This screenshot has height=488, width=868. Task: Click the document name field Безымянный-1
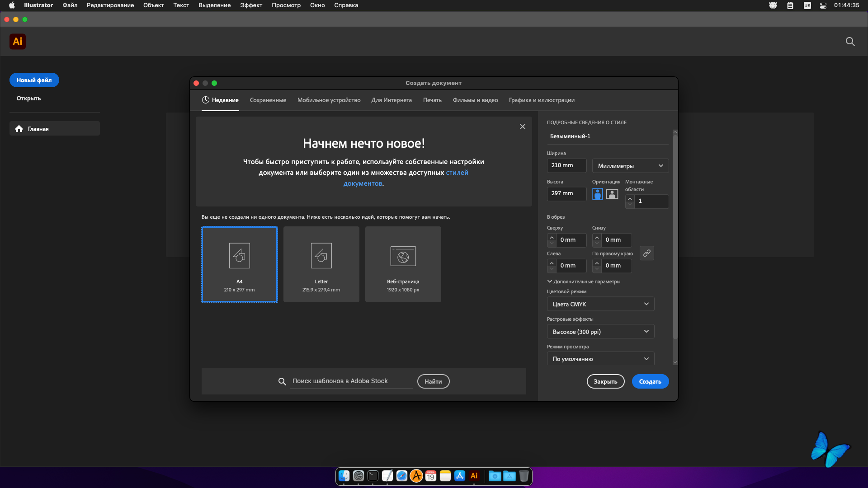(x=607, y=136)
